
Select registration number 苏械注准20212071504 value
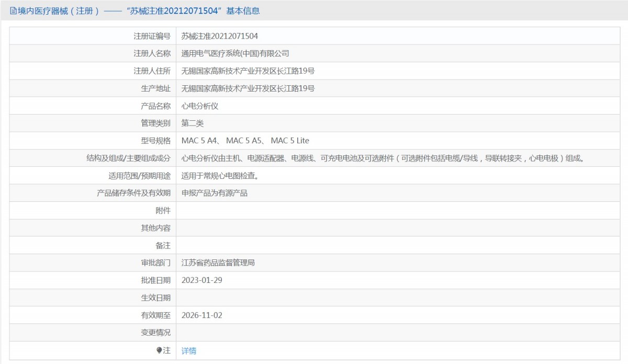tap(220, 36)
